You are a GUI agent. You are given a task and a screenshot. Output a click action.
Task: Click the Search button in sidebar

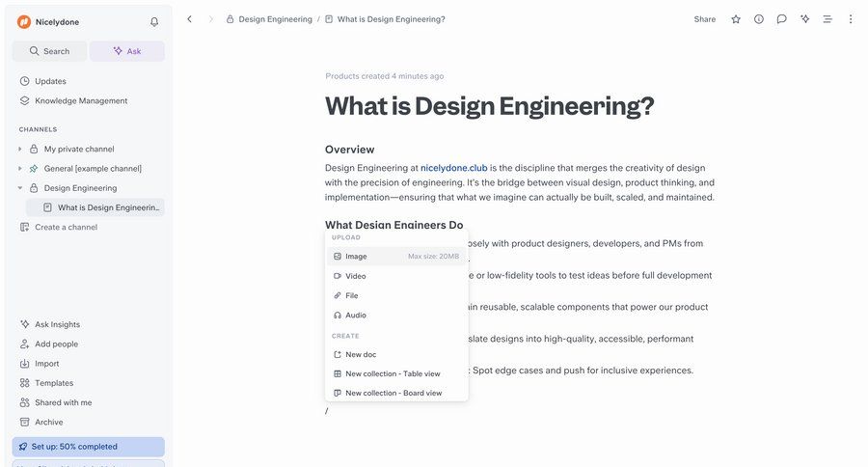(49, 51)
